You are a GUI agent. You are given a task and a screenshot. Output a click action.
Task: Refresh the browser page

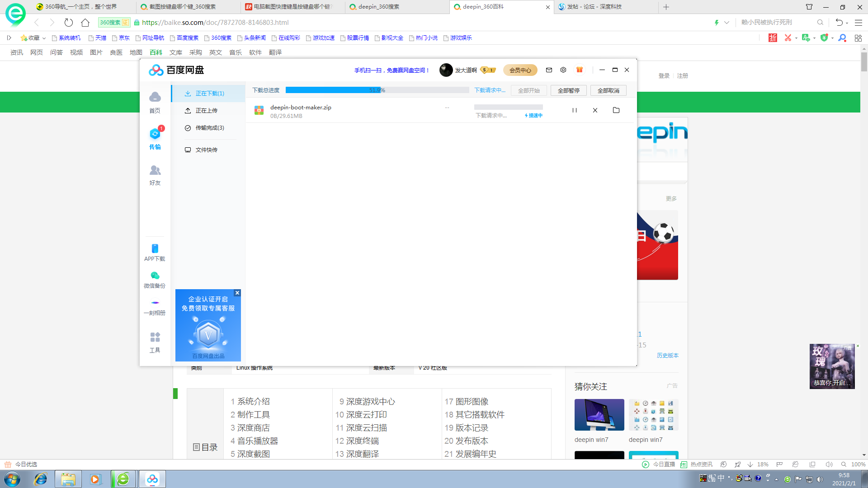69,23
